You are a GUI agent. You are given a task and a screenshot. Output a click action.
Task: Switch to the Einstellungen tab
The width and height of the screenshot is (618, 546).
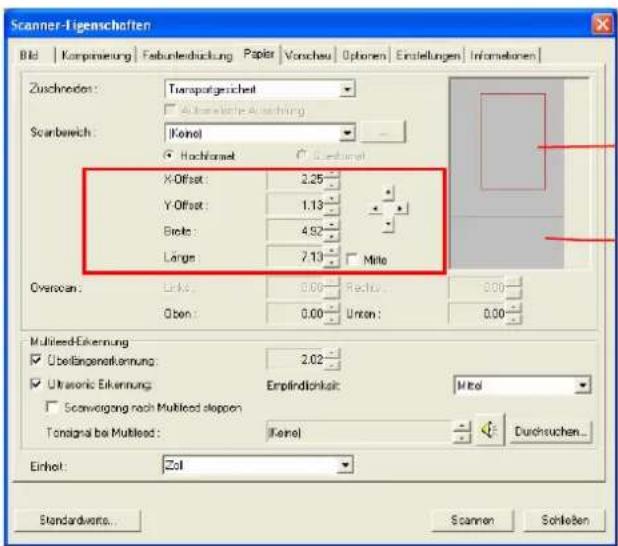(x=428, y=56)
